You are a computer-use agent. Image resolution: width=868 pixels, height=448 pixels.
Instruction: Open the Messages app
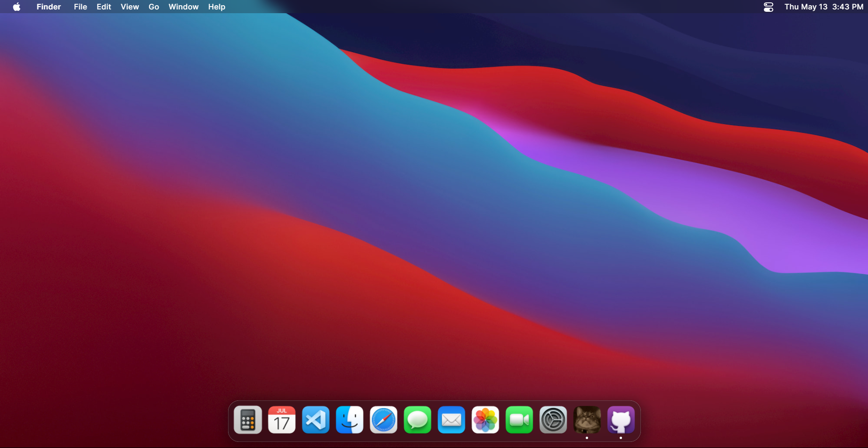coord(417,420)
